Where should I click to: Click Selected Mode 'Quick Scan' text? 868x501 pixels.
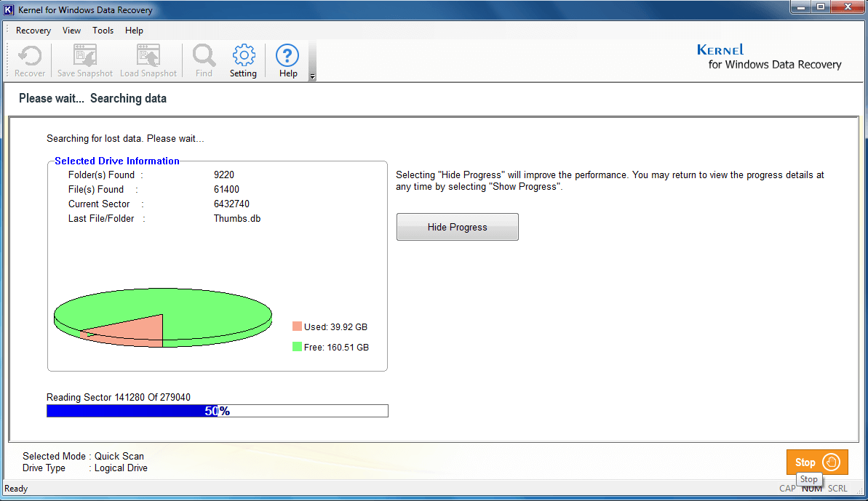[x=119, y=456]
